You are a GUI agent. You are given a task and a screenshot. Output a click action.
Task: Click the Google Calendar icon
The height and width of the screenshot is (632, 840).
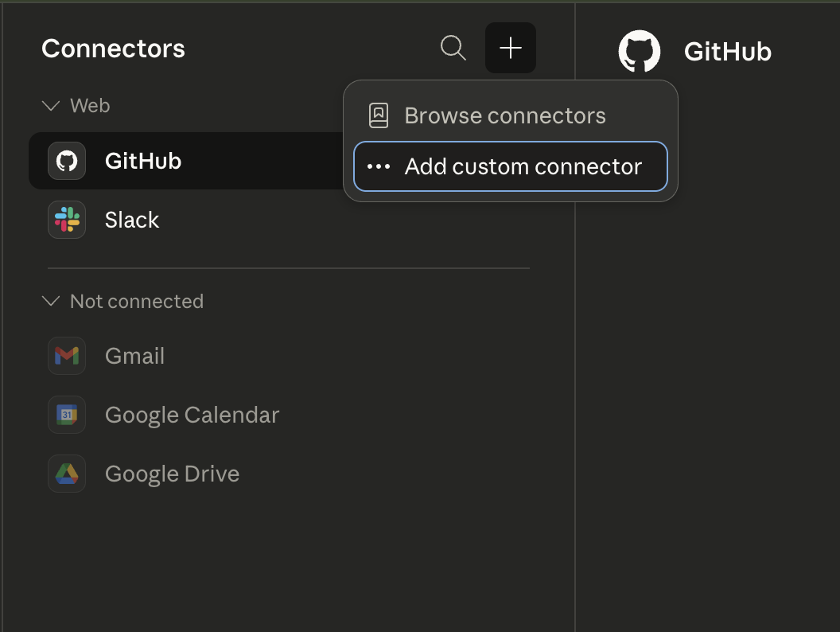pyautogui.click(x=67, y=415)
